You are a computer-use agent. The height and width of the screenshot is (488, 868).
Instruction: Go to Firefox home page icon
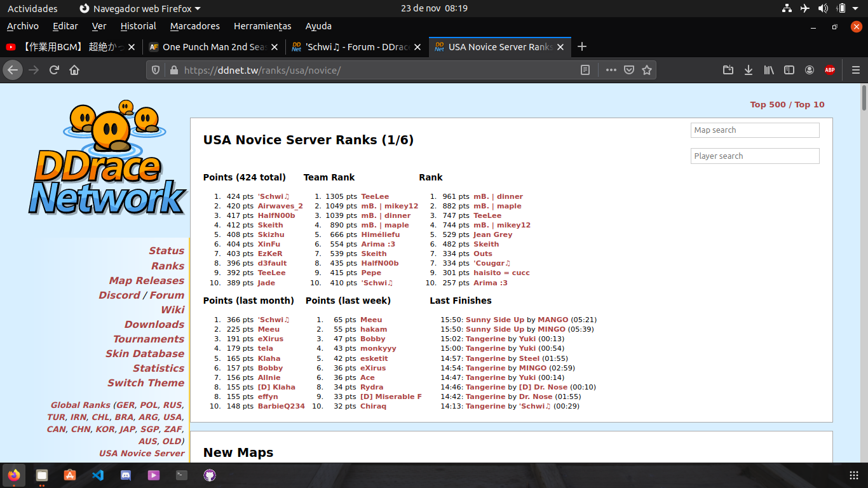pyautogui.click(x=74, y=70)
